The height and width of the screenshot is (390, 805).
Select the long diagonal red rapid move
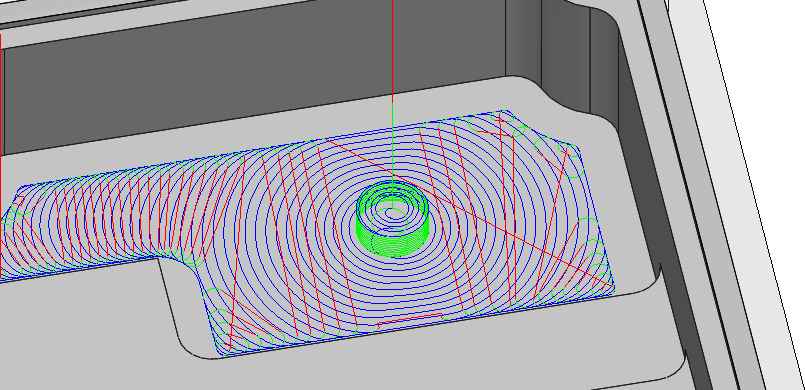pyautogui.click(x=467, y=210)
